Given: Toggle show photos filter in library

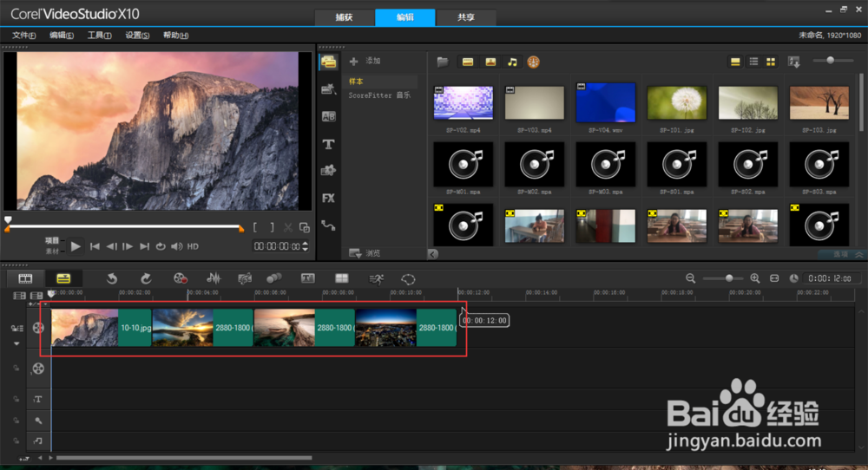Looking at the screenshot, I should [x=490, y=62].
